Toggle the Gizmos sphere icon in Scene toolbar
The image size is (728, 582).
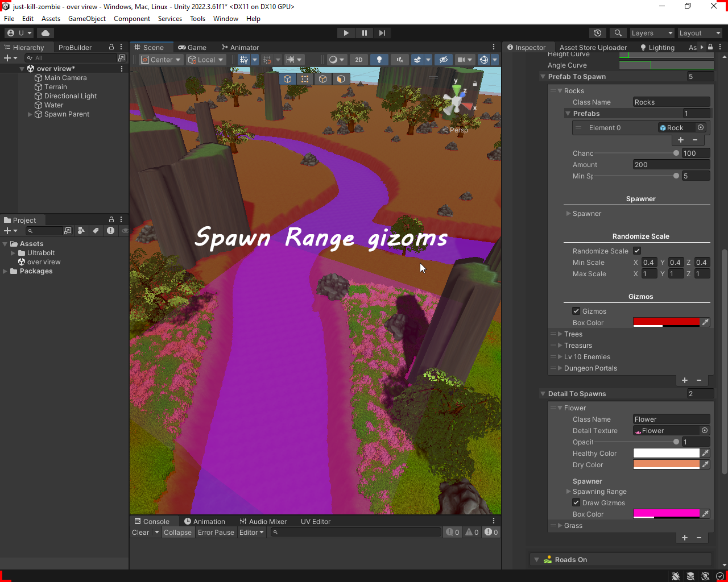[484, 60]
